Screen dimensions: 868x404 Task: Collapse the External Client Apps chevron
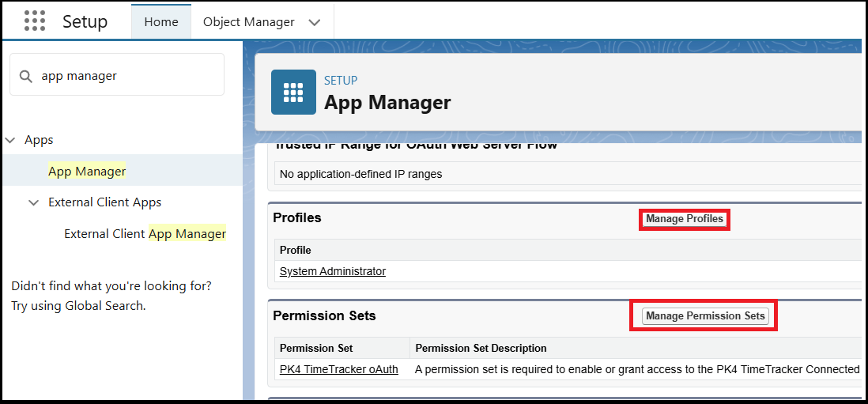[34, 202]
